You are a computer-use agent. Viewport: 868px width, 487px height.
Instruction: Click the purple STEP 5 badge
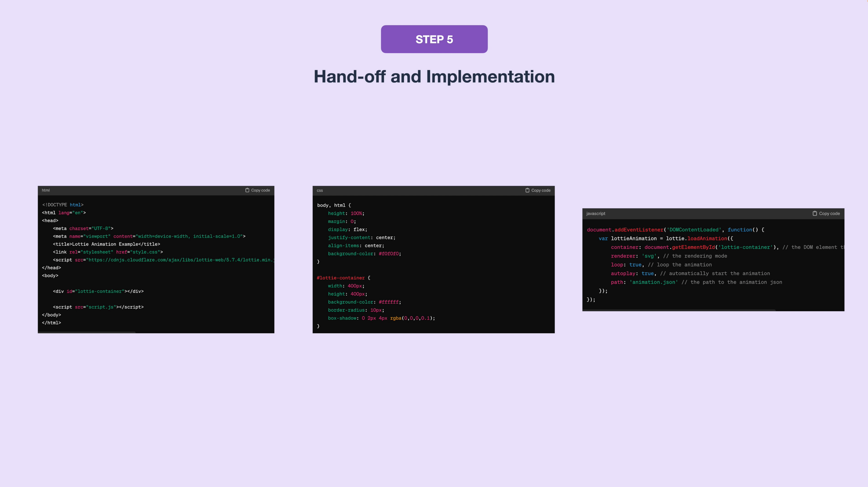click(x=434, y=39)
